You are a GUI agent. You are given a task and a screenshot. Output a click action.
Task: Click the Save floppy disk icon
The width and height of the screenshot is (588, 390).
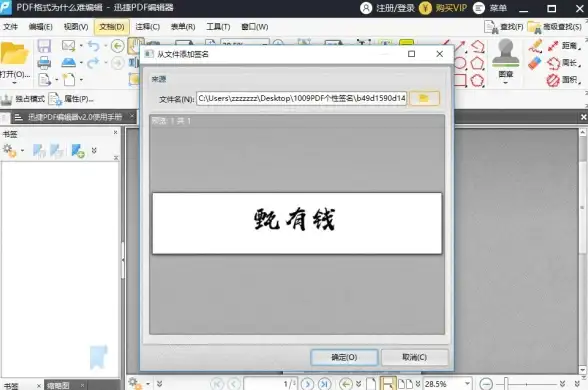click(44, 46)
